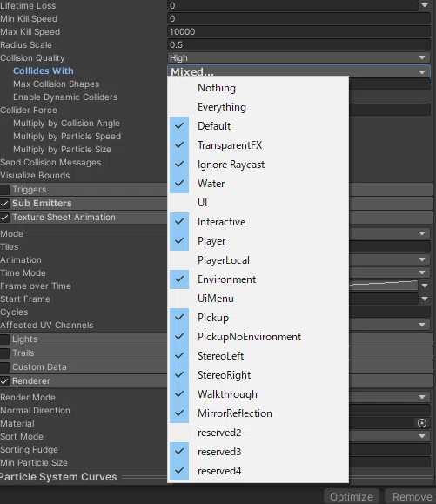This screenshot has height=504, width=436.
Task: Click the Send Collision Messages label
Action: [50, 162]
